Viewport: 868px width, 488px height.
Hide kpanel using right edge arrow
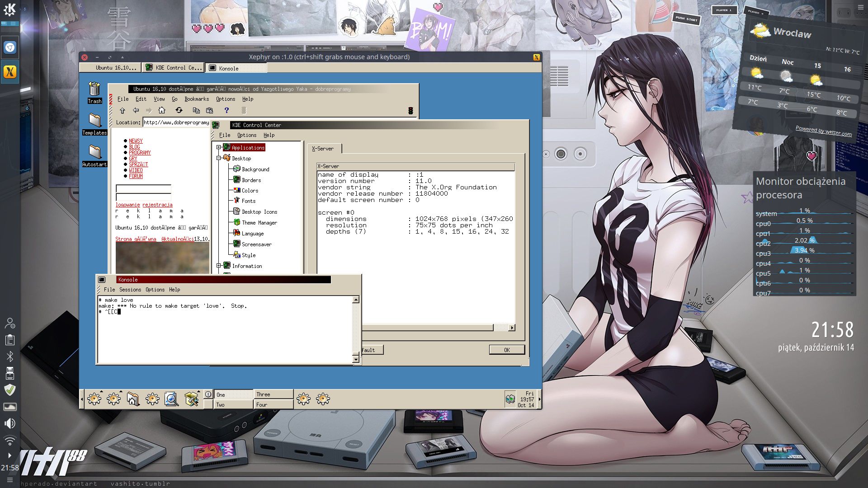point(539,399)
